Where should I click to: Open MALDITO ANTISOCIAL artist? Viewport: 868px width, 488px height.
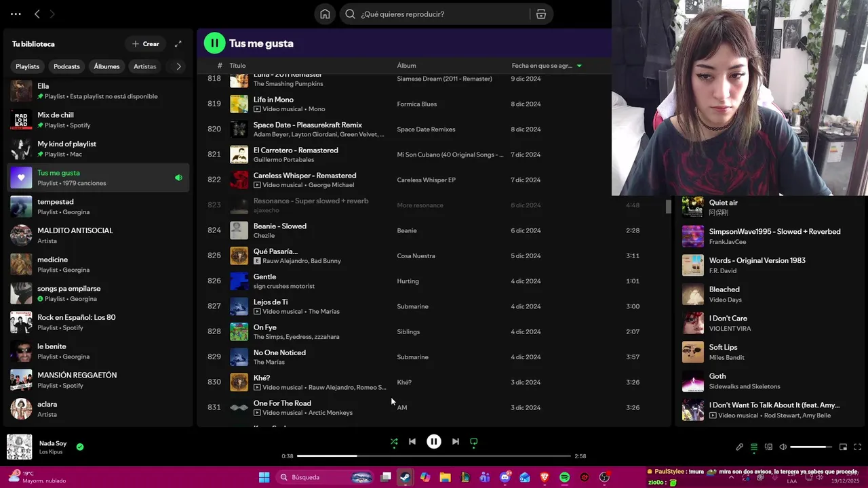click(x=98, y=235)
